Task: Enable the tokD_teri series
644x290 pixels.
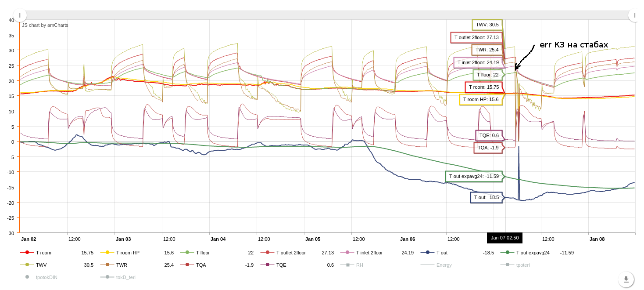Action: [118, 277]
